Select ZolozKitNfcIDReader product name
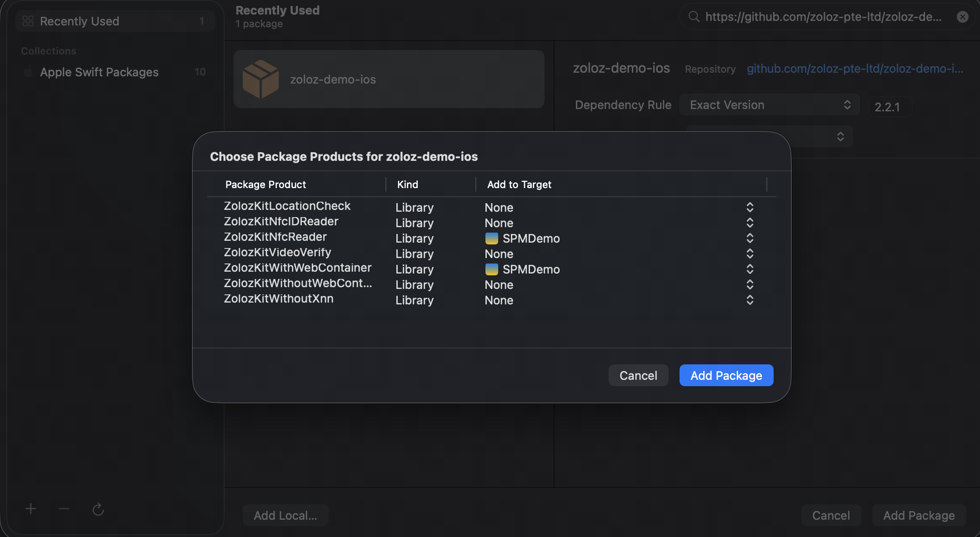 pos(281,221)
